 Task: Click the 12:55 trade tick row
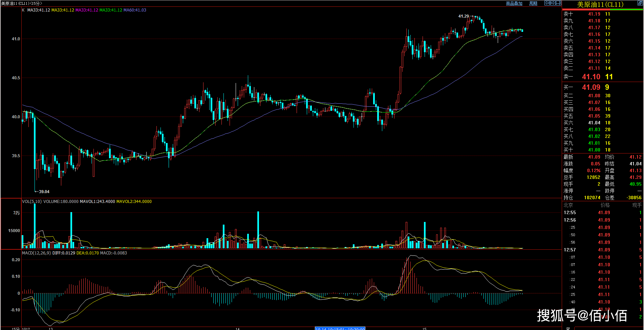[603, 212]
